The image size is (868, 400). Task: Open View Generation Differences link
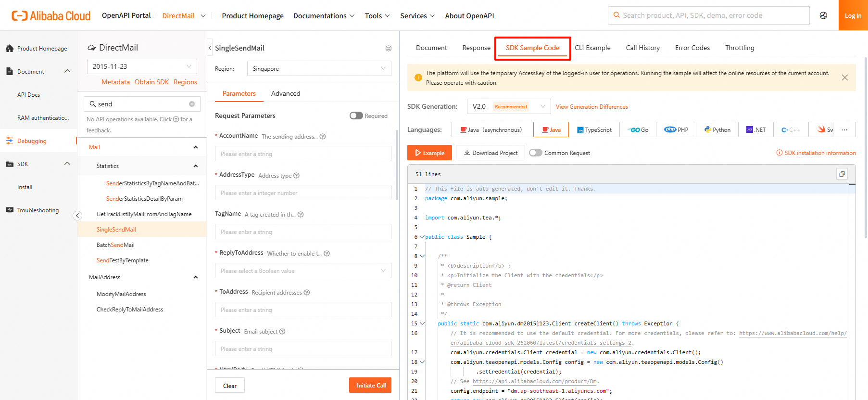coord(592,107)
